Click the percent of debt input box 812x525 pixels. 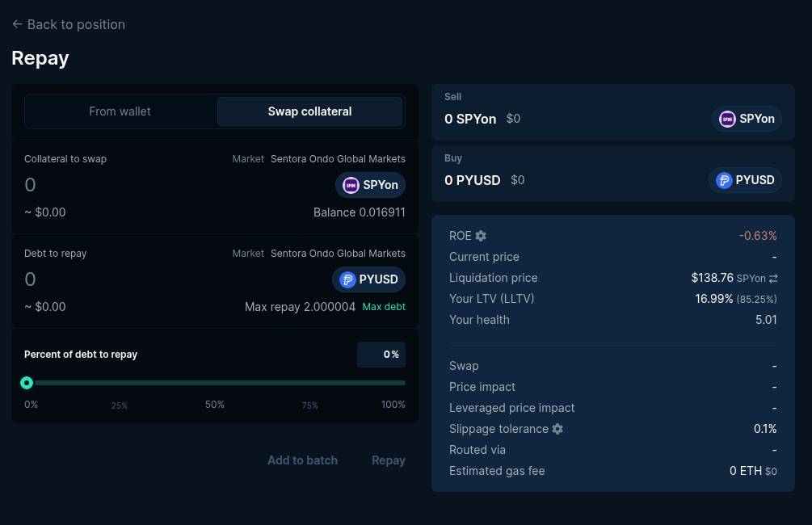381,355
